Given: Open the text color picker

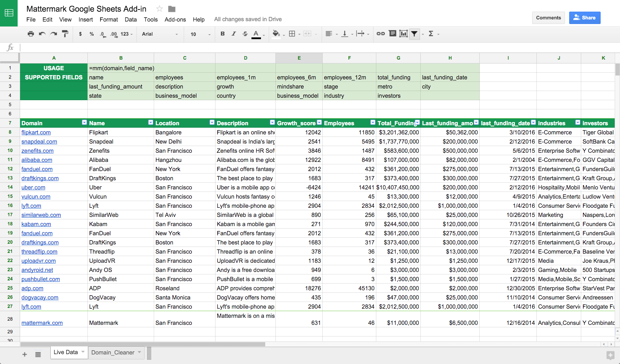Looking at the screenshot, I should click(256, 34).
